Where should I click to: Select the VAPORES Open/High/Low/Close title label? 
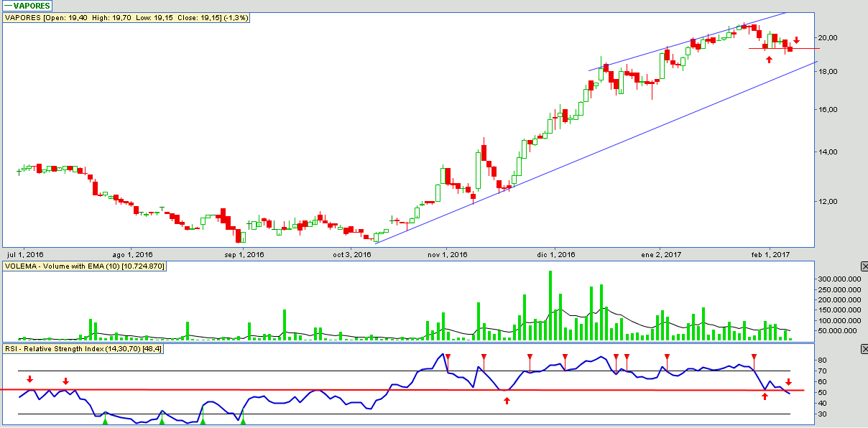pos(126,17)
